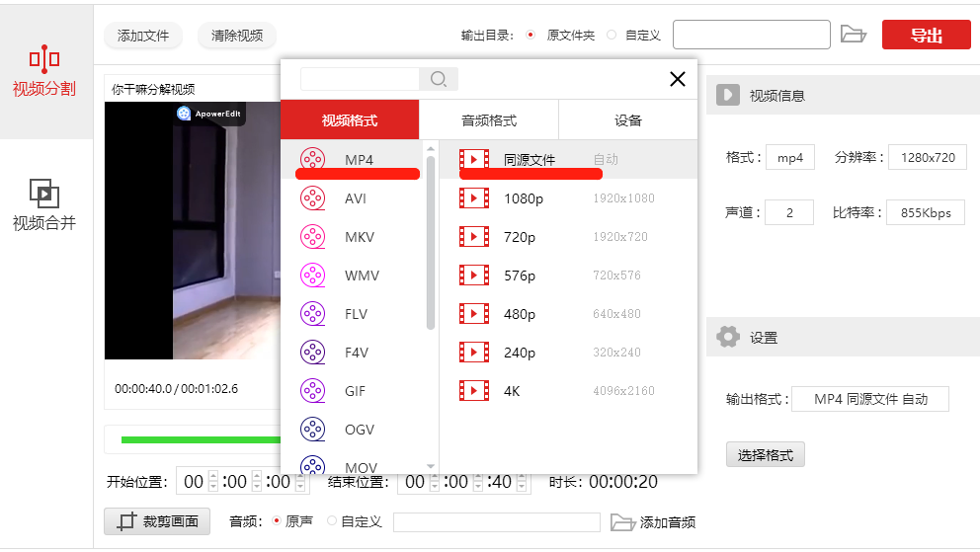Click the ApowerEdit logo on video preview

[210, 114]
